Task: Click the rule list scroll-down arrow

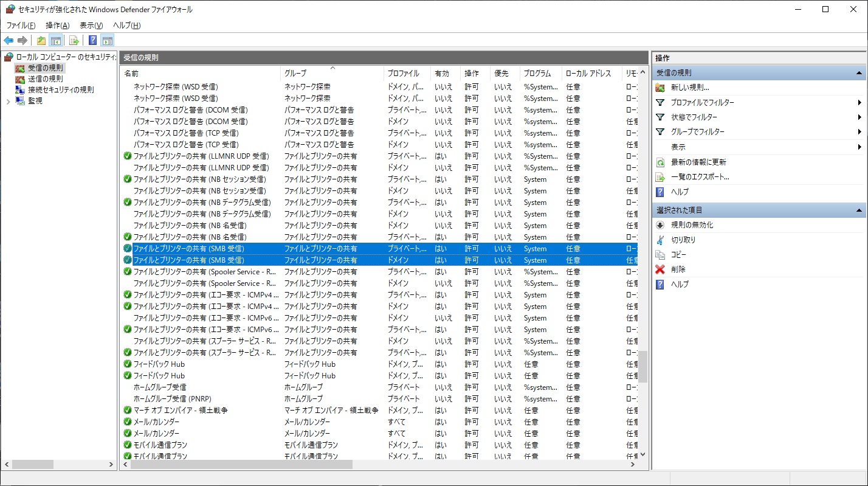Action: [643, 454]
